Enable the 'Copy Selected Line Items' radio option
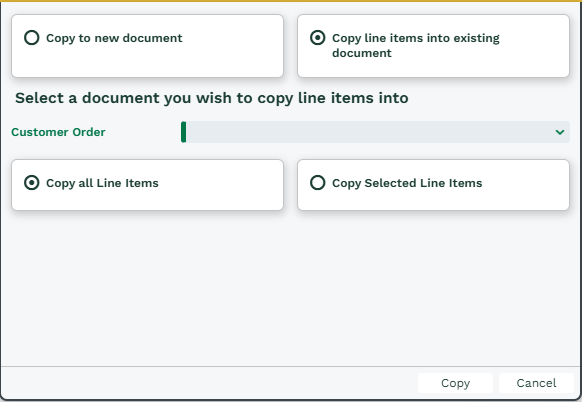 (x=317, y=183)
